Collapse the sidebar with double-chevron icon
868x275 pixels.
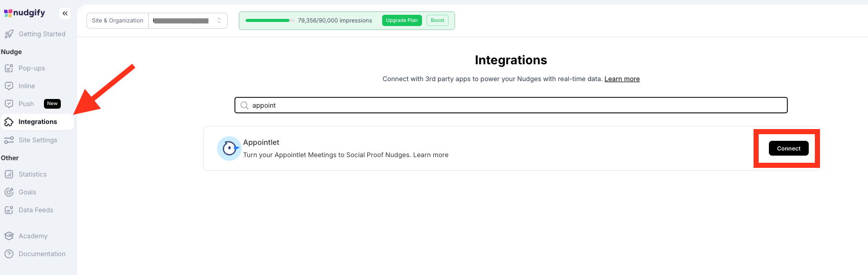click(65, 13)
